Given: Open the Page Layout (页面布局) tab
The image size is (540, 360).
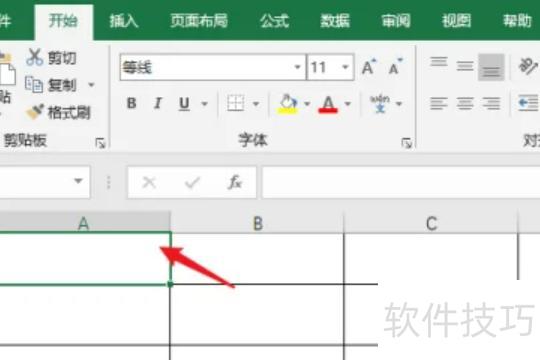Looking at the screenshot, I should (x=199, y=21).
